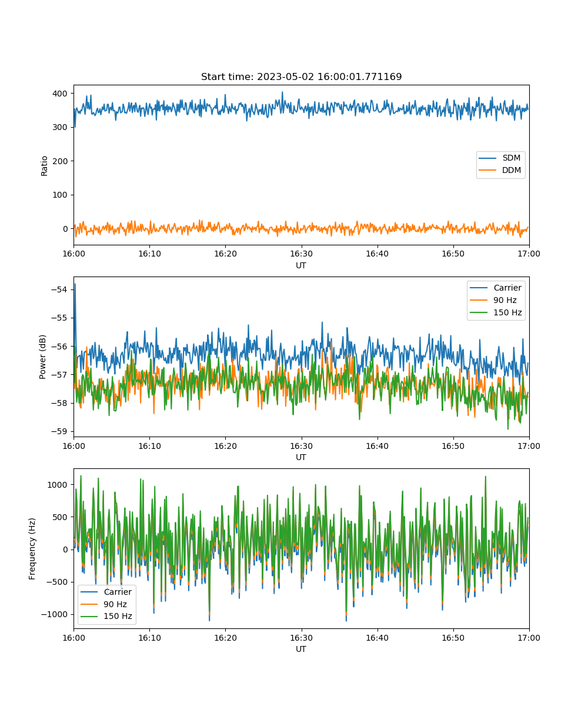The width and height of the screenshot is (588, 706).
Task: Click the 'UT' label under the Power plot
Action: coord(301,457)
